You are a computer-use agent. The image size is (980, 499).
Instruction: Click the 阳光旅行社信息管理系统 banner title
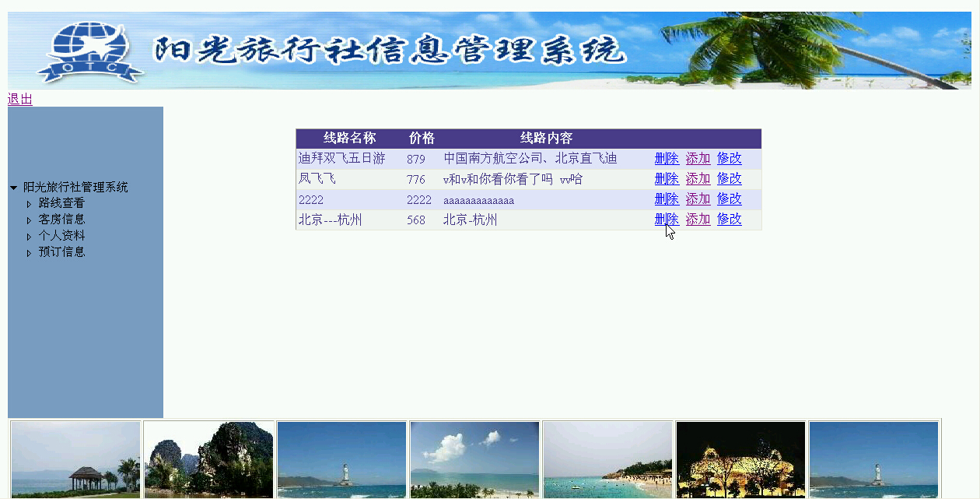pyautogui.click(x=390, y=51)
